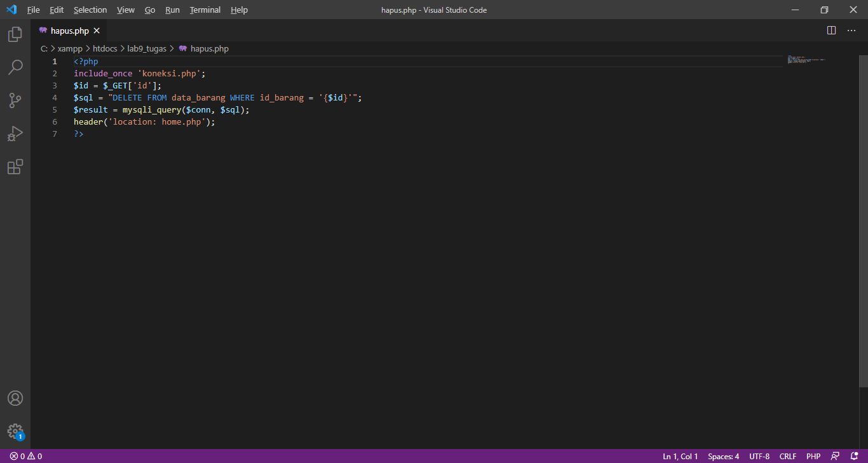
Task: Open the PHP language mode picker
Action: [813, 455]
